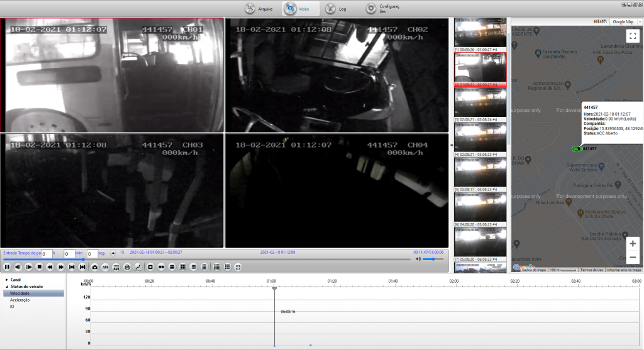Screen dimensions: 644x350
Task: Click the stop playback button
Action: (x=39, y=267)
